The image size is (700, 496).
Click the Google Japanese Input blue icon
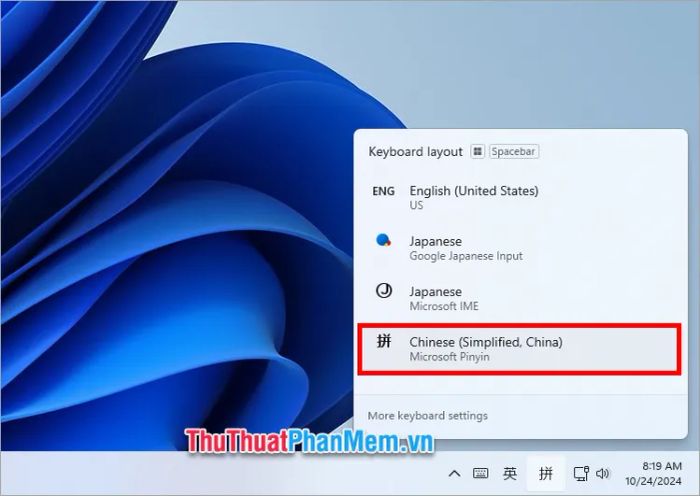(383, 240)
